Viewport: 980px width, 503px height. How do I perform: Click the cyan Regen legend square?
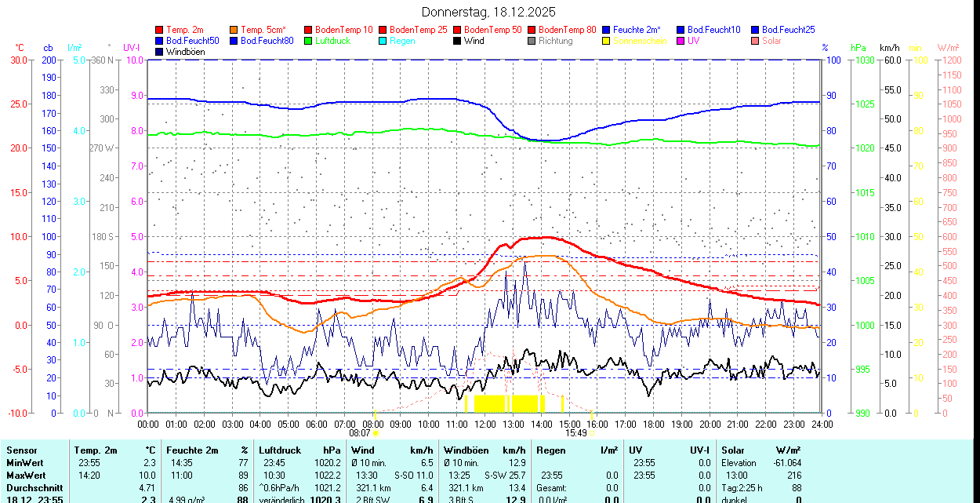tap(383, 41)
